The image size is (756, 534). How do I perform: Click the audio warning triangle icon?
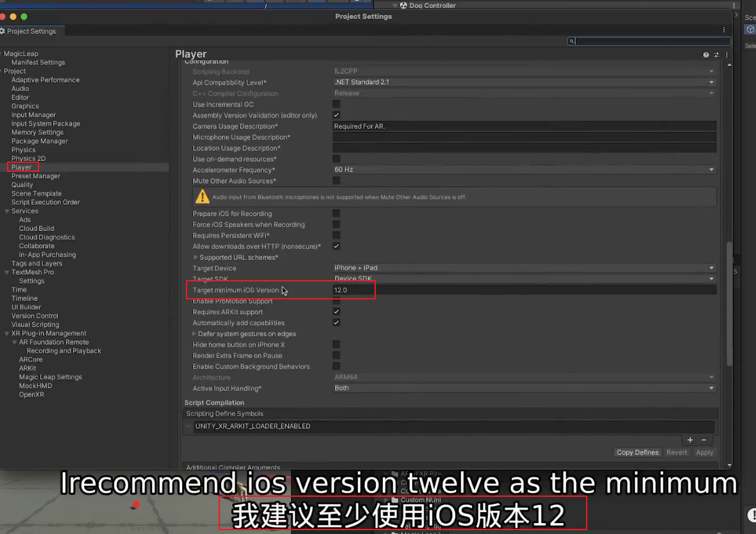(x=203, y=197)
